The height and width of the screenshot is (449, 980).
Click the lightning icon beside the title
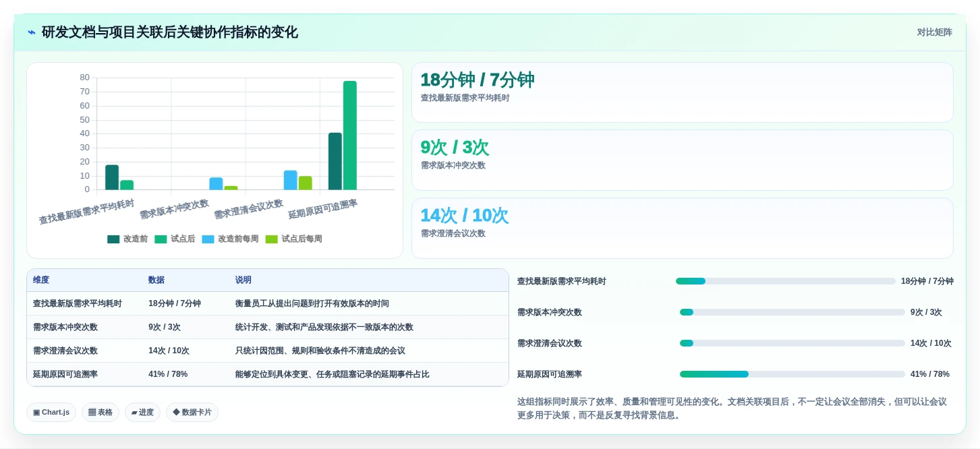32,32
